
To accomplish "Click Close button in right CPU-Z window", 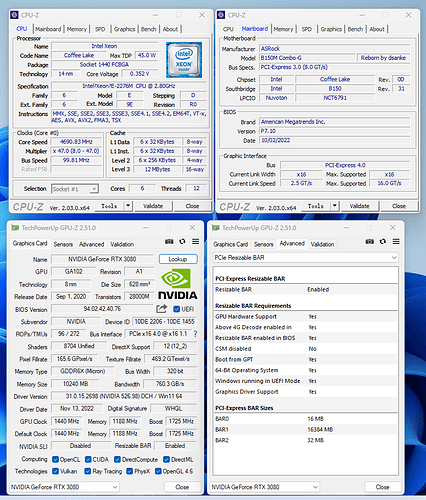I will pyautogui.click(x=399, y=206).
